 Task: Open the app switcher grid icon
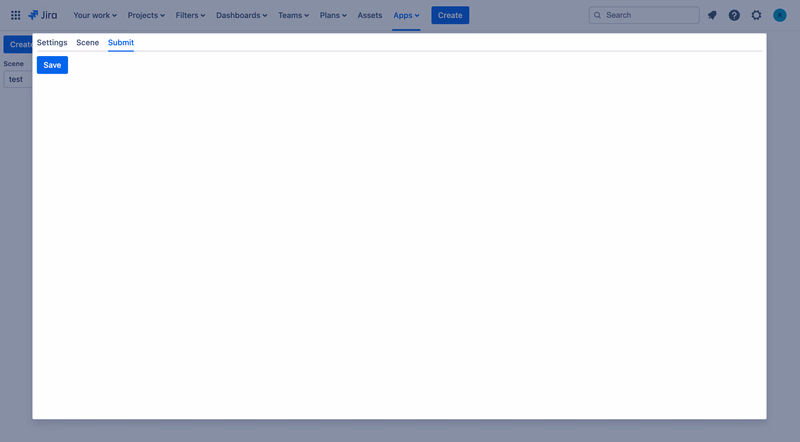coord(15,15)
